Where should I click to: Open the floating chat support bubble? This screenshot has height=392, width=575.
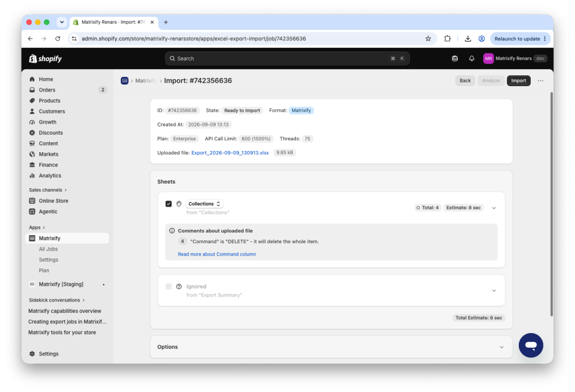(531, 345)
